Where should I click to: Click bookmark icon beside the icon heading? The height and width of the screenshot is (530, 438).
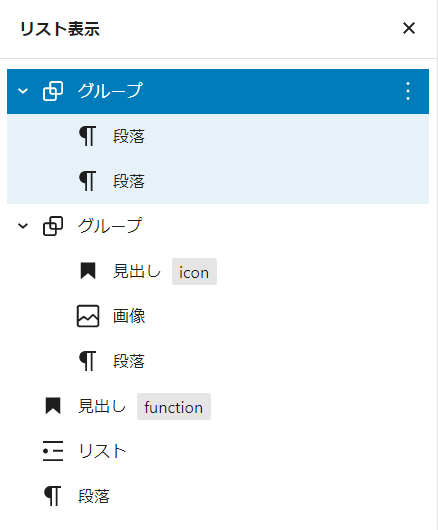pyautogui.click(x=88, y=271)
